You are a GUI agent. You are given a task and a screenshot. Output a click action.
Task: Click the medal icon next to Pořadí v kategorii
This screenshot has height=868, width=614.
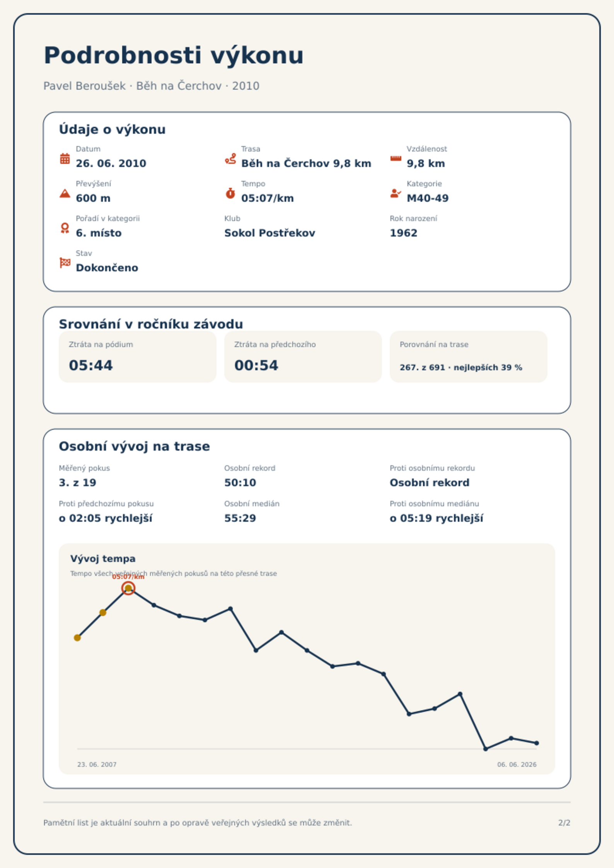coord(65,228)
